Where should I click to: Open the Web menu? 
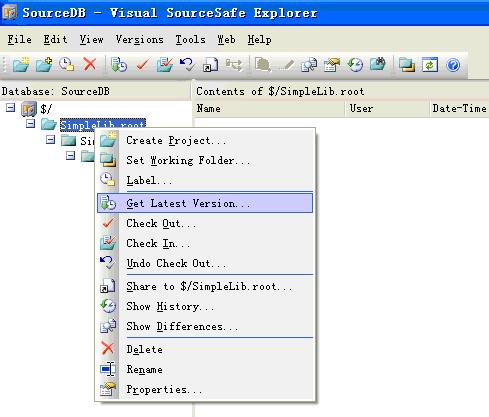click(x=226, y=39)
